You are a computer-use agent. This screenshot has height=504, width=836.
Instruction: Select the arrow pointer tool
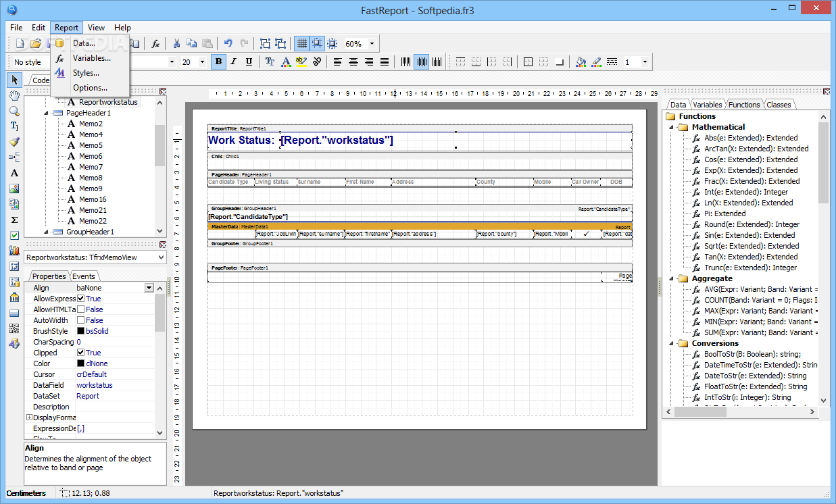(x=15, y=80)
